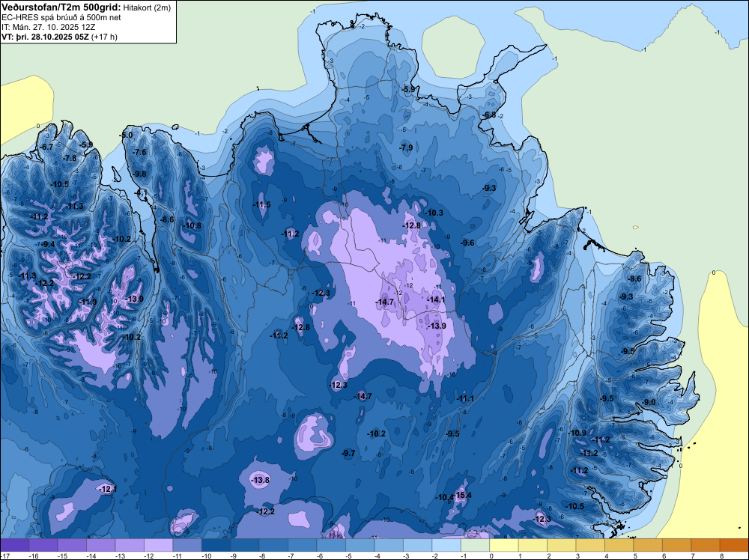Click the -10.3 temperature label
The height and width of the screenshot is (560, 749).
tap(434, 213)
